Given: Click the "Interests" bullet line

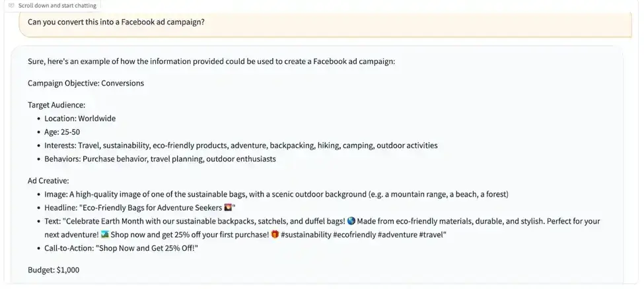Looking at the screenshot, I should point(241,145).
